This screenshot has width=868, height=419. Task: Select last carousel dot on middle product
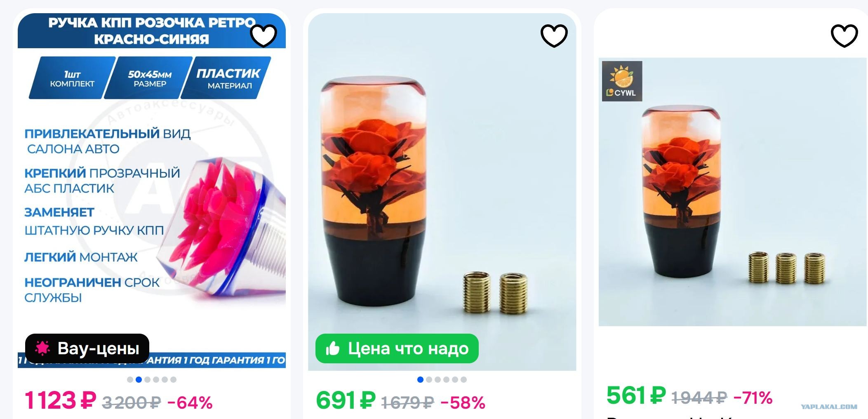pyautogui.click(x=463, y=379)
